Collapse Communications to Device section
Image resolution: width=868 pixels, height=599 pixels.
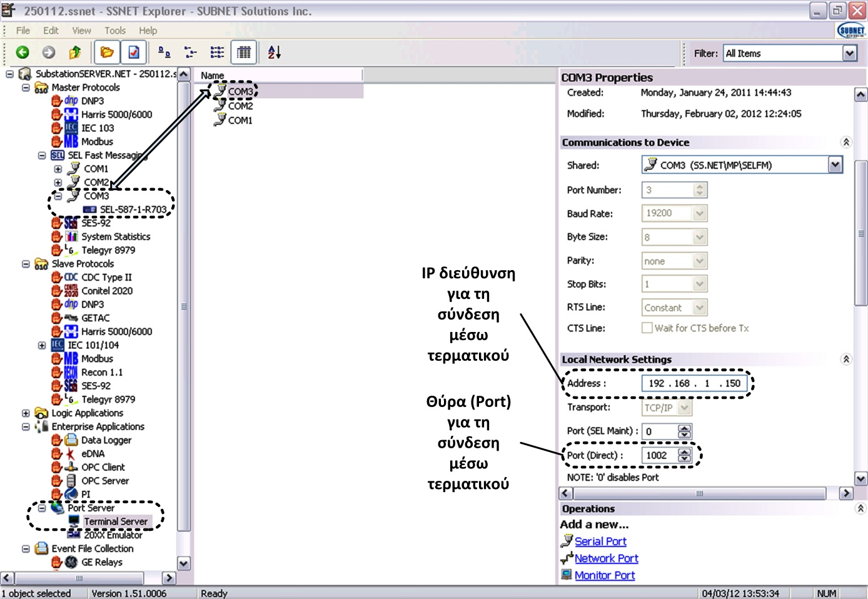(x=846, y=142)
